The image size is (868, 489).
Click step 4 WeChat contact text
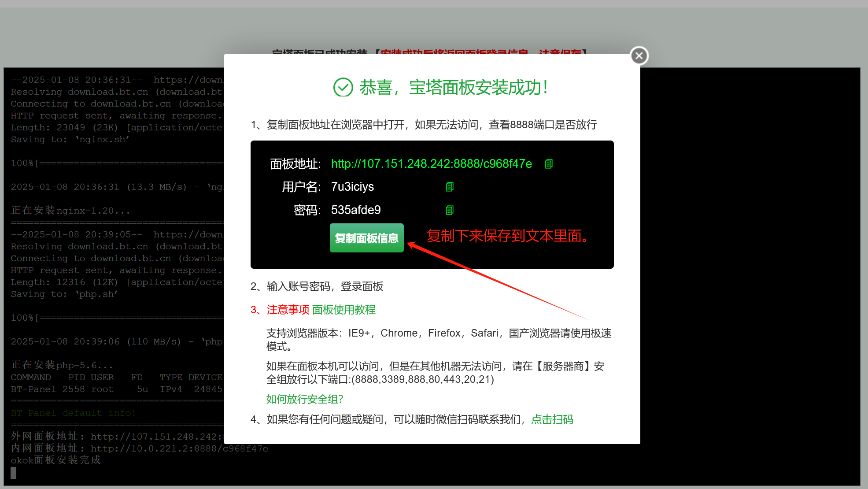[x=412, y=419]
